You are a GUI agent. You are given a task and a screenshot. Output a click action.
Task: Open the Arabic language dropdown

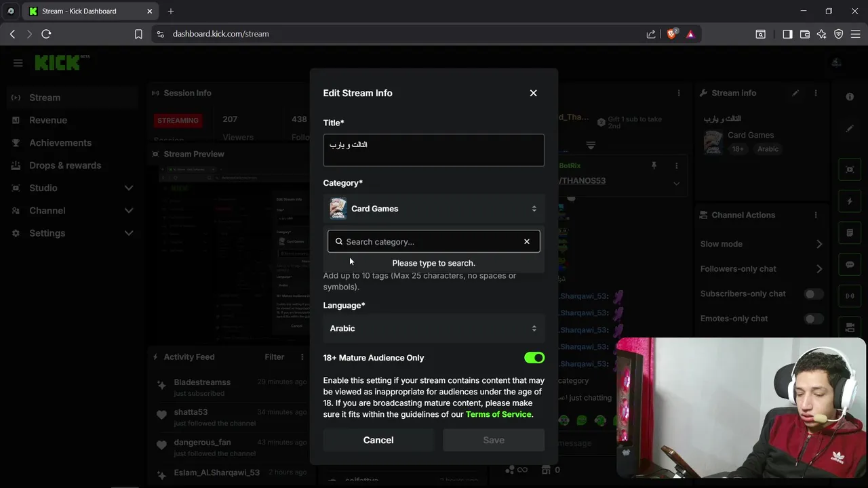click(433, 328)
